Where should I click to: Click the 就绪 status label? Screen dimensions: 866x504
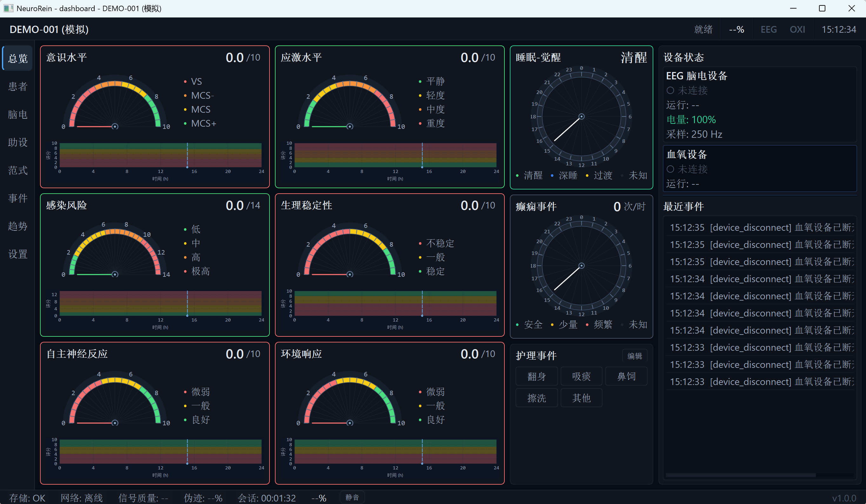703,30
